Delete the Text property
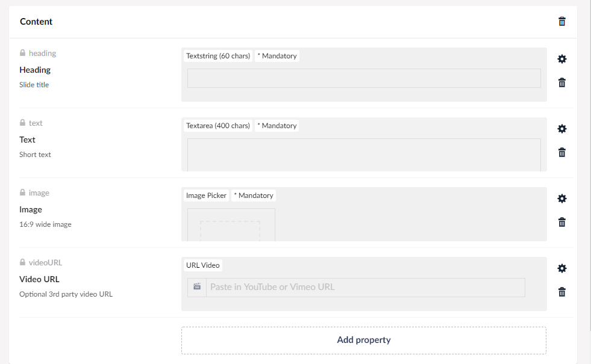591x364 pixels. coord(561,152)
